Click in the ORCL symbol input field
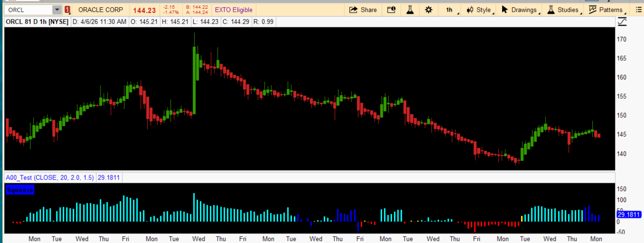This screenshot has width=644, height=243. pyautogui.click(x=28, y=10)
